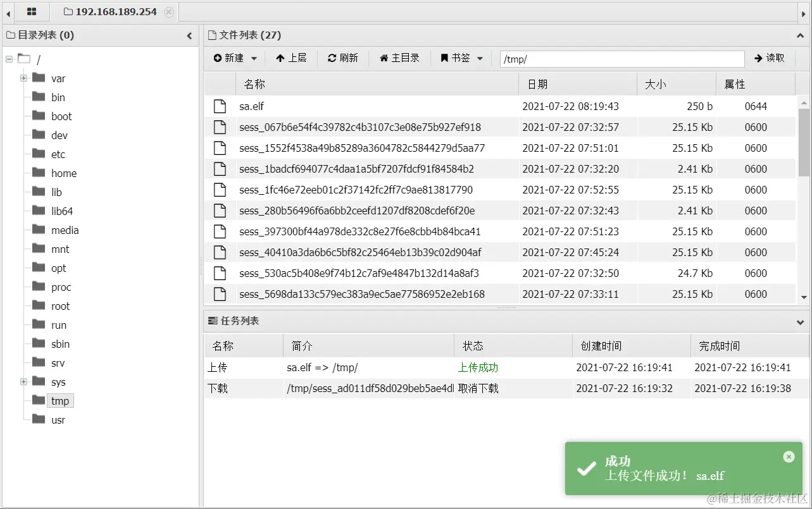Refresh file list with 刷新

(x=342, y=58)
